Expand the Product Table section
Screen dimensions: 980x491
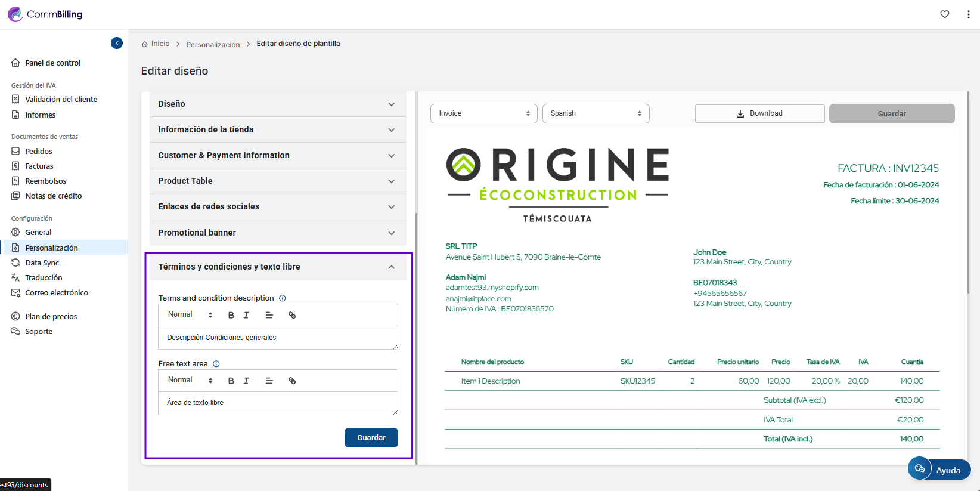(278, 181)
